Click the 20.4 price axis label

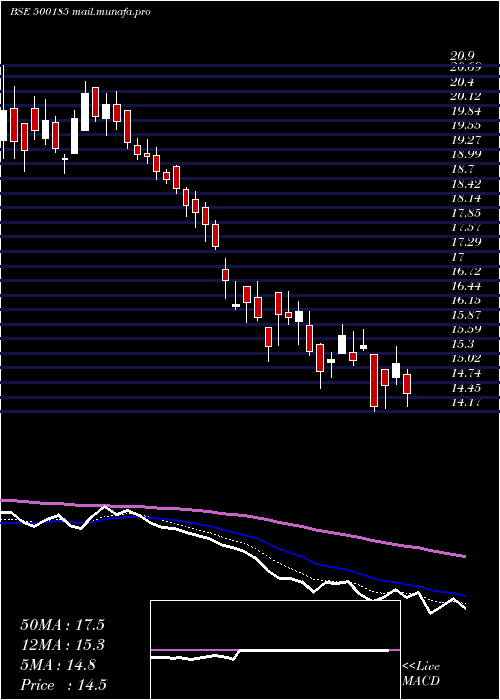click(462, 82)
